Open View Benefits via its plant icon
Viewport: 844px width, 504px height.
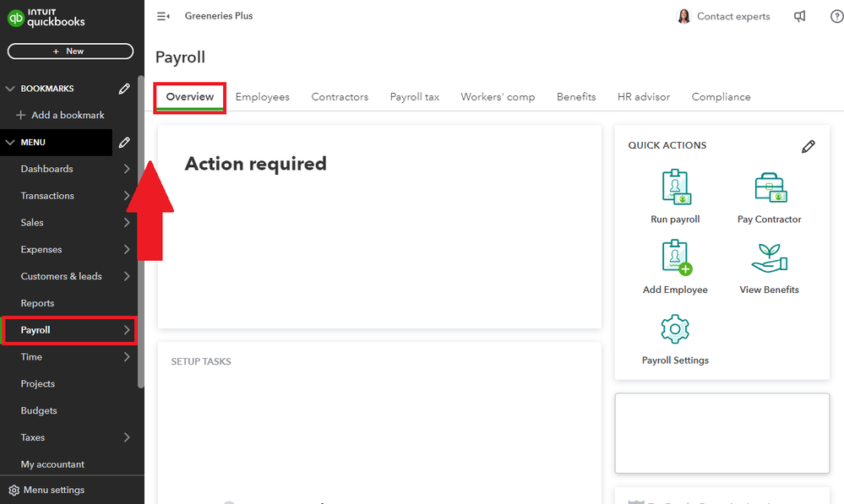(x=769, y=257)
